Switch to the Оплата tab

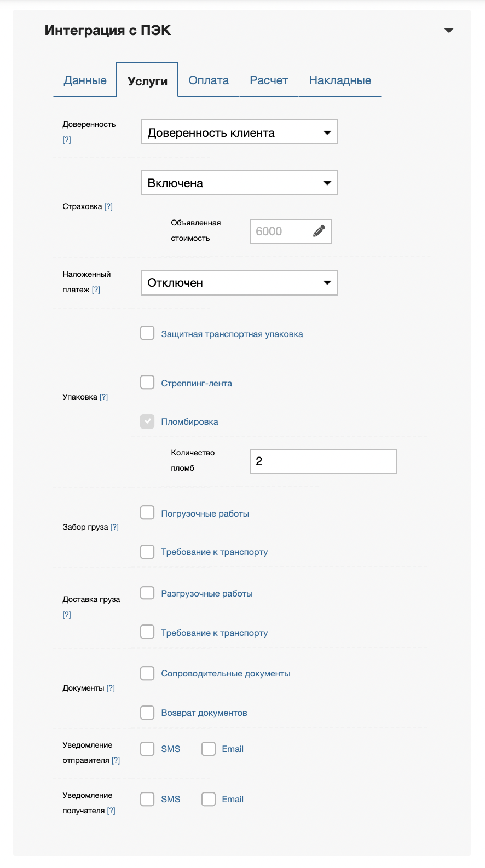click(209, 80)
